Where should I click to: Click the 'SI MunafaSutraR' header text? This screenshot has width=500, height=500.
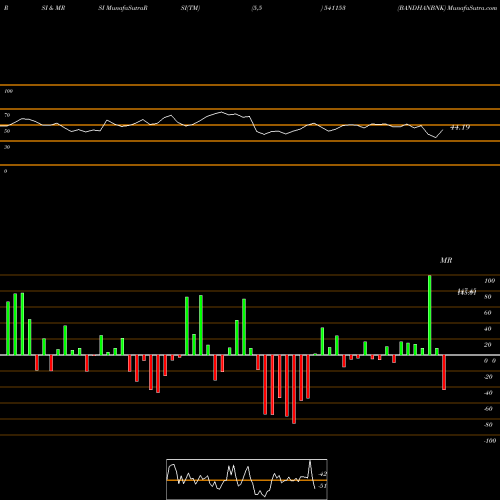tap(123, 8)
